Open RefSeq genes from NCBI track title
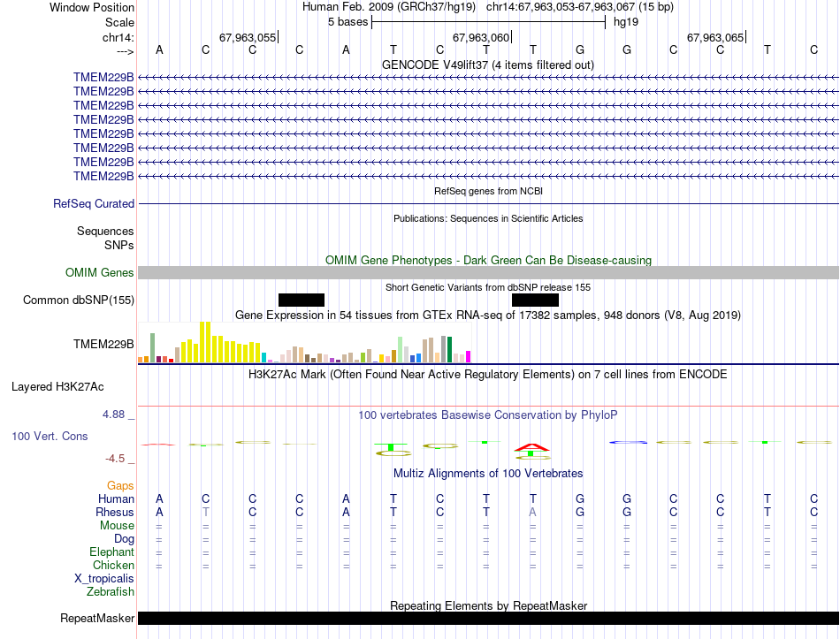Image resolution: width=840 pixels, height=639 pixels. click(x=488, y=191)
